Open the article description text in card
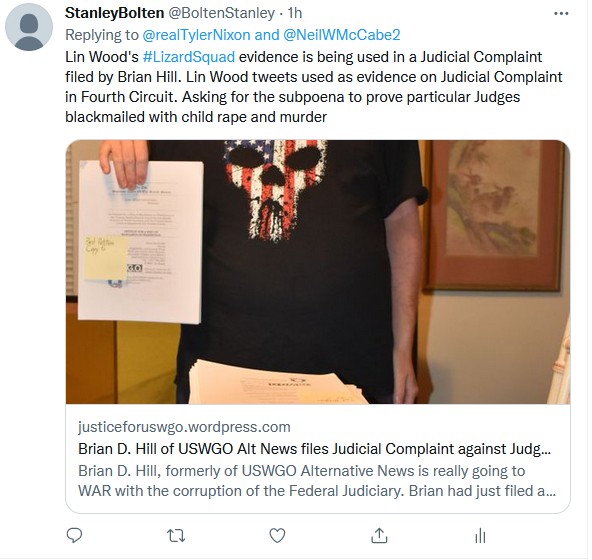The height and width of the screenshot is (560, 592). 317,481
